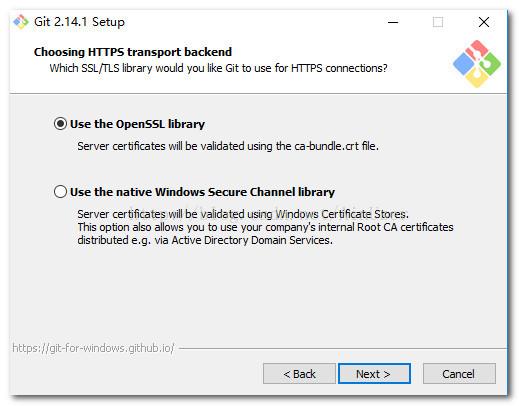Click the ca-bundle.crt description text
Image resolution: width=519 pixels, height=406 pixels.
(228, 146)
